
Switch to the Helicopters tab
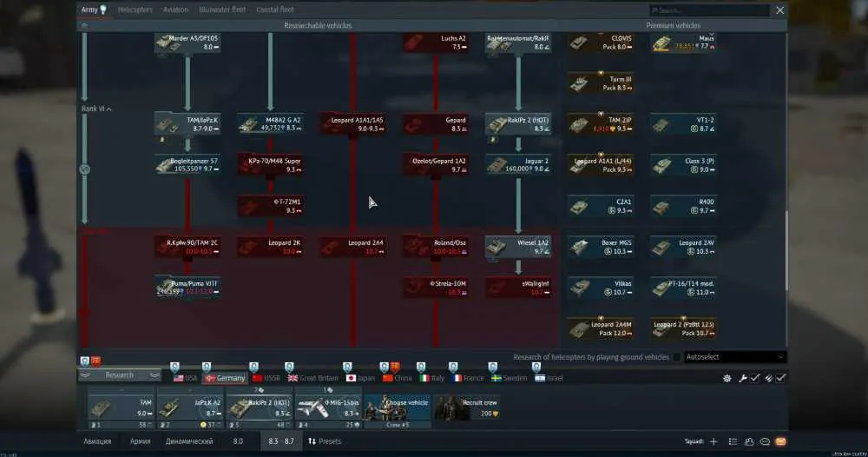[135, 10]
